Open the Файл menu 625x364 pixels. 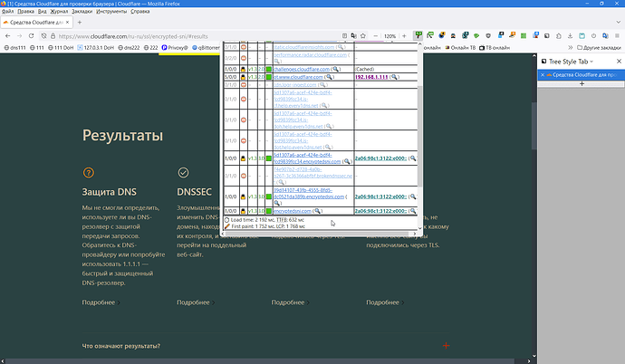click(7, 11)
